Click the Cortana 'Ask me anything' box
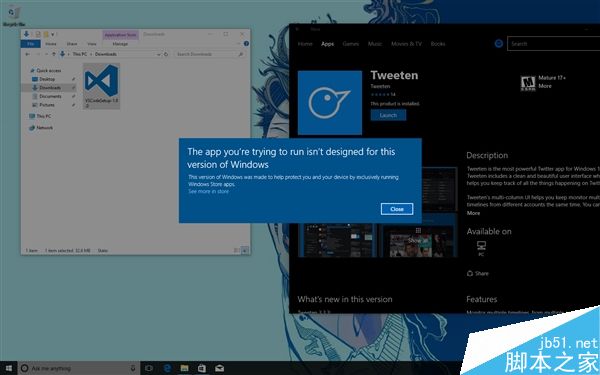This screenshot has height=375, width=600. click(x=78, y=368)
